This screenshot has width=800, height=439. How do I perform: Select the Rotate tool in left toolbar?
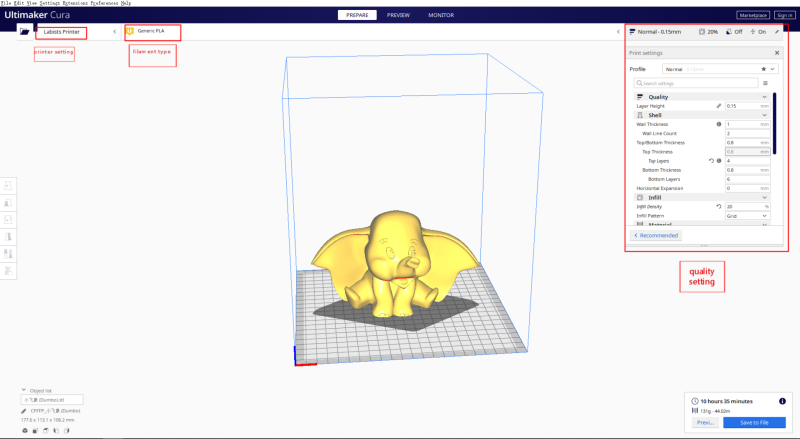click(8, 220)
